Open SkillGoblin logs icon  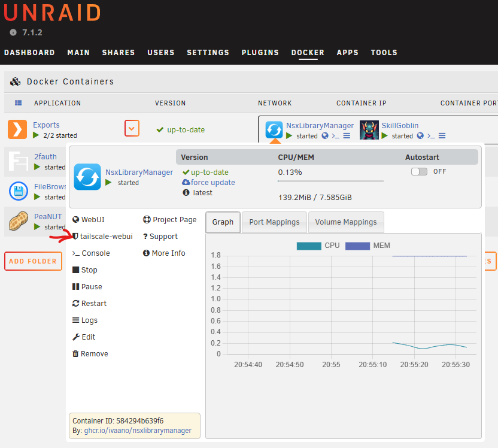click(x=442, y=136)
